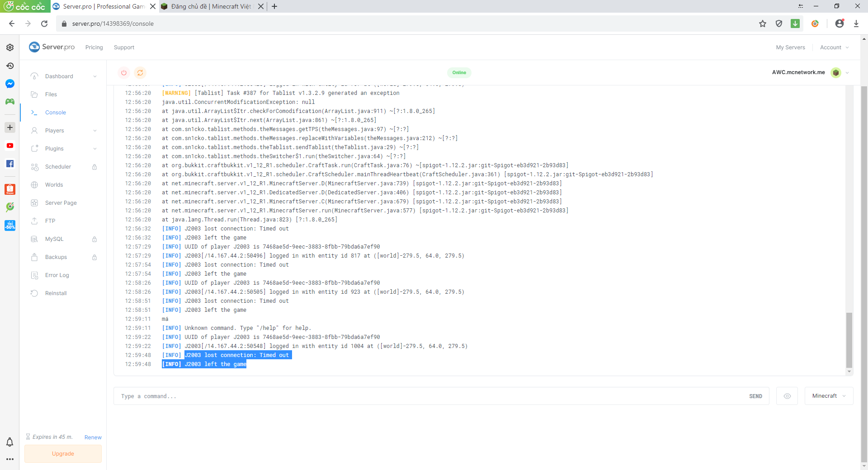Click the Minecraft server avatar icon
This screenshot has width=868, height=470.
click(836, 72)
